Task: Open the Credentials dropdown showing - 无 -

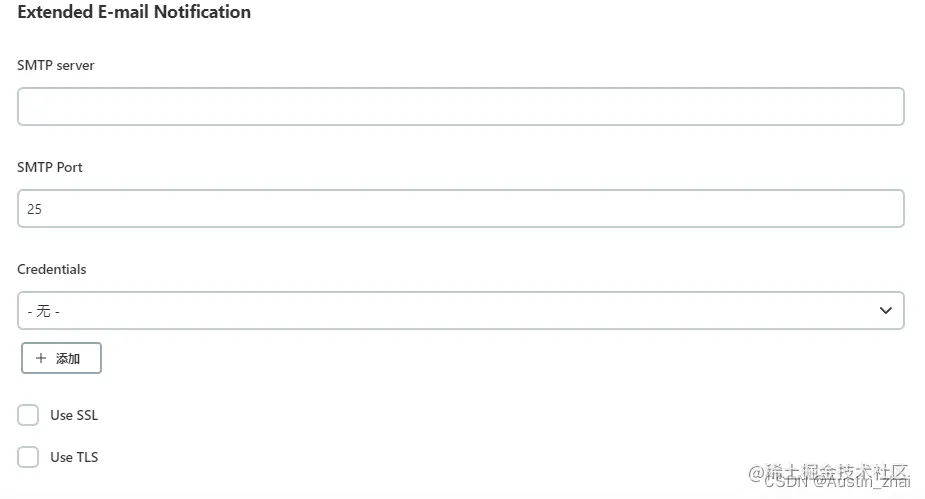Action: [x=461, y=310]
